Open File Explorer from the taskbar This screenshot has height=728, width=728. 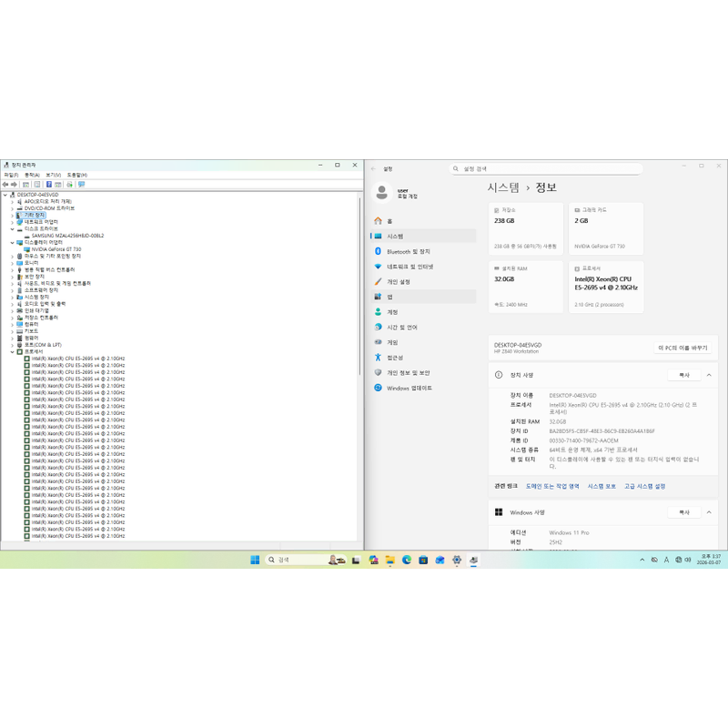coord(390,560)
